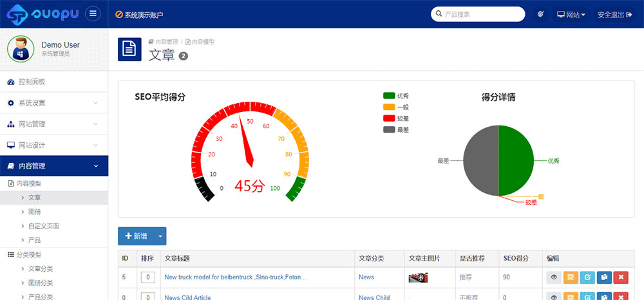Viewport: 644px width, 300px height.
Task: Toggle the 较差 legend item
Action: tap(395, 118)
